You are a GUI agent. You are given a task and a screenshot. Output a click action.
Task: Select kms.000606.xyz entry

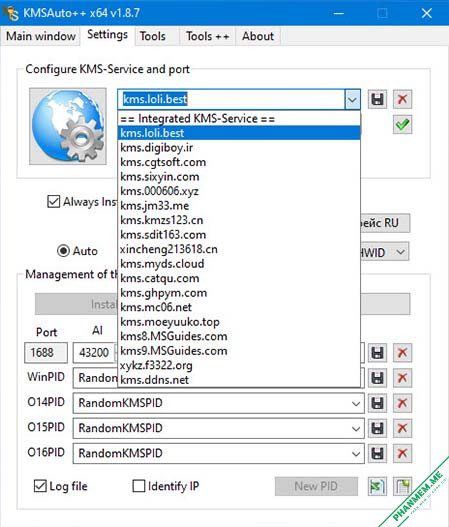pyautogui.click(x=239, y=191)
